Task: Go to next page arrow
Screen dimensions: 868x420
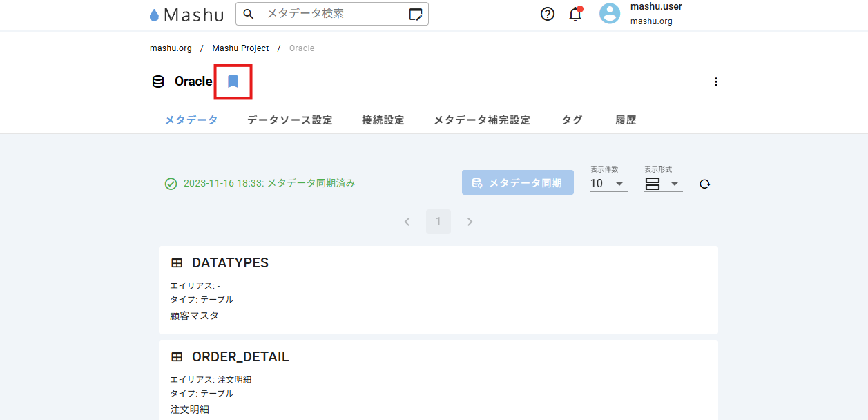Action: coord(470,222)
